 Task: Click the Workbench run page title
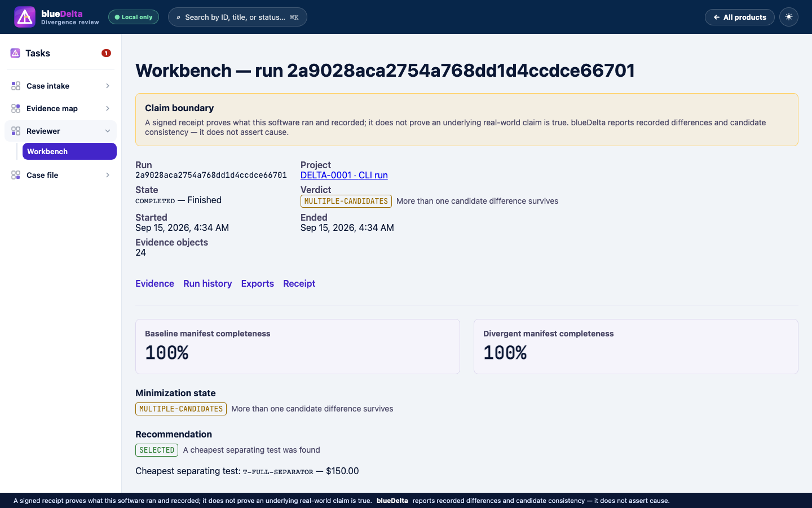coord(385,71)
